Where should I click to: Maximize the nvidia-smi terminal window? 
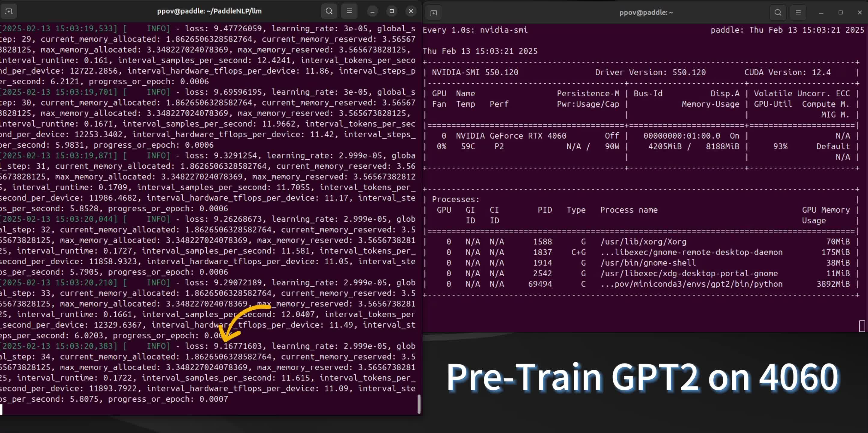[840, 12]
